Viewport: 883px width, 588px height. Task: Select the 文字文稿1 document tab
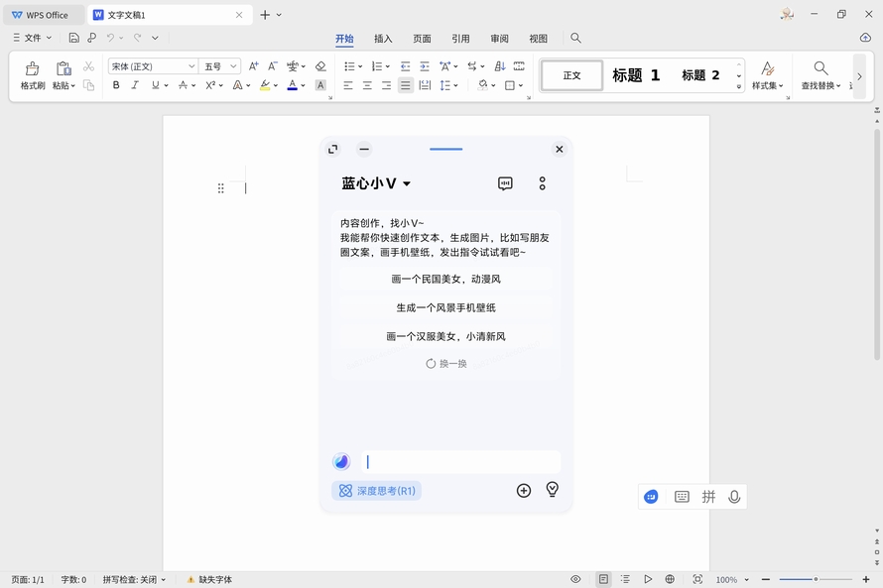click(170, 15)
